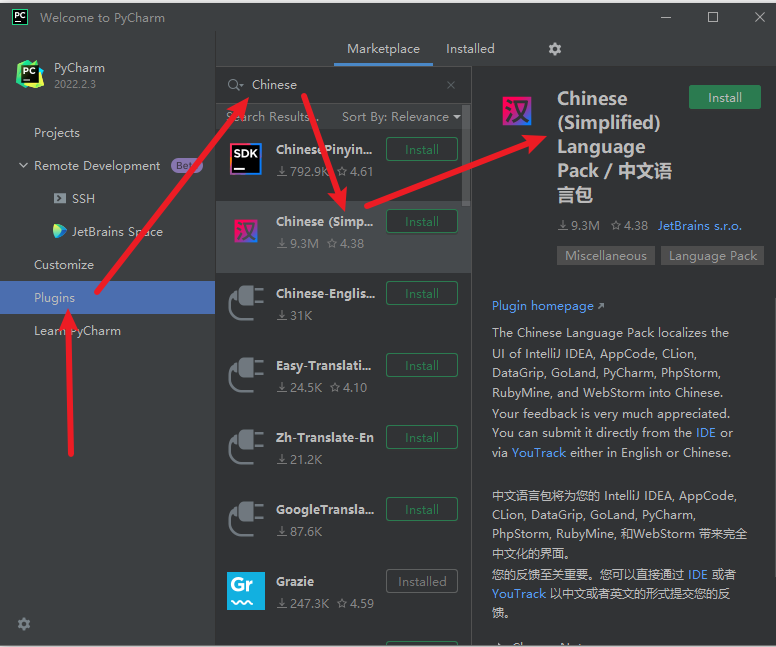
Task: Collapse the Remote Development section
Action: click(x=23, y=165)
